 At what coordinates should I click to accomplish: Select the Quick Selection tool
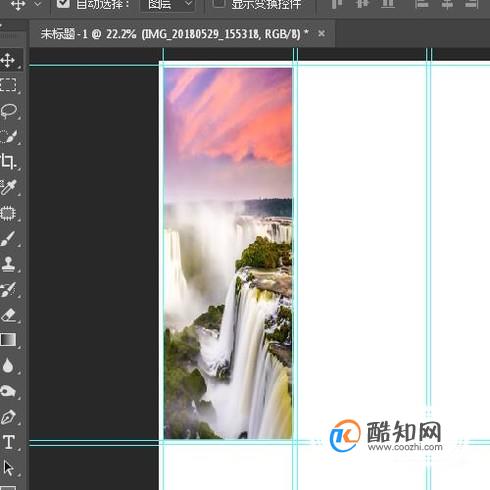[x=8, y=136]
